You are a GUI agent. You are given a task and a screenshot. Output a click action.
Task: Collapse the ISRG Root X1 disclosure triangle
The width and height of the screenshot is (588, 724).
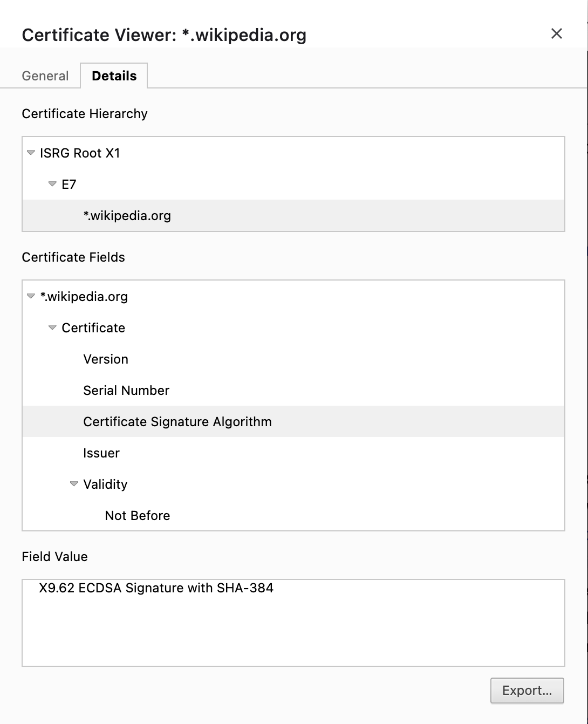click(x=31, y=153)
